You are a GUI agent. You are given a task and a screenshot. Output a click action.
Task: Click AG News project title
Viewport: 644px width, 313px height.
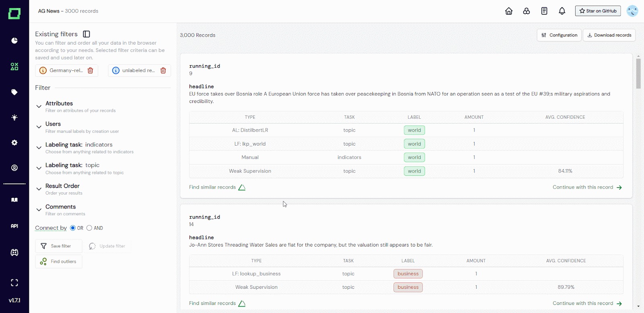click(x=49, y=11)
